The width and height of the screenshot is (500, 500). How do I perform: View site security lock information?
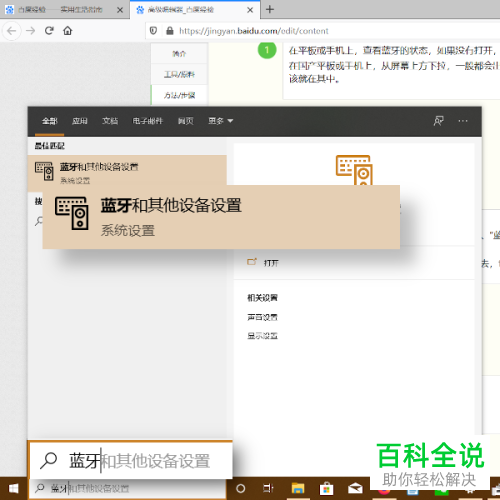tap(170, 31)
